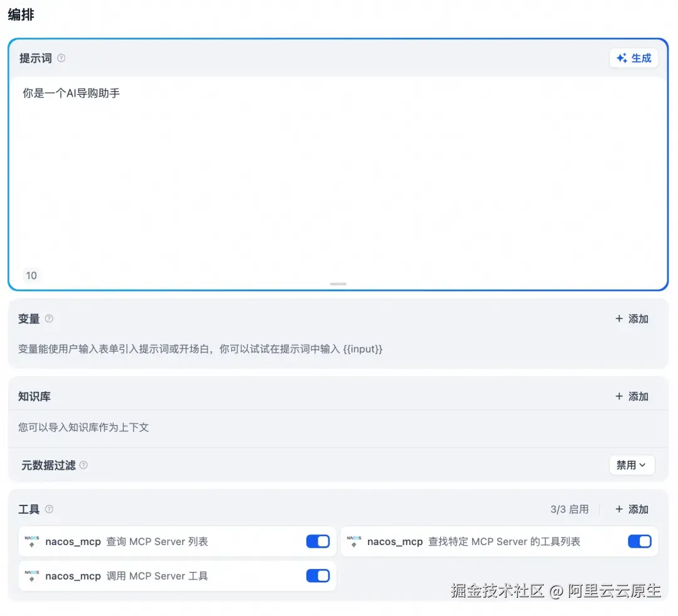Click 添加 in the 变量 section
Screen dimensions: 678x616
point(631,319)
